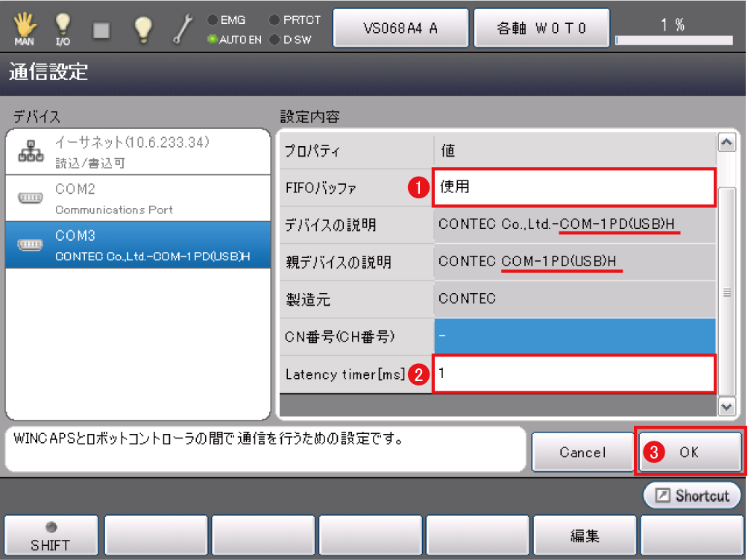The image size is (748, 560).
Task: Click the COM3 serial port icon
Action: point(29,245)
